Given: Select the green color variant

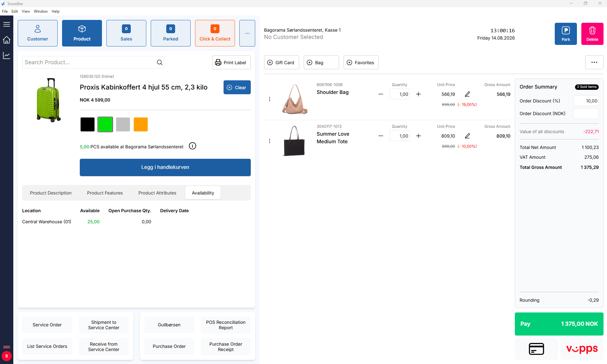Looking at the screenshot, I should [x=105, y=124].
